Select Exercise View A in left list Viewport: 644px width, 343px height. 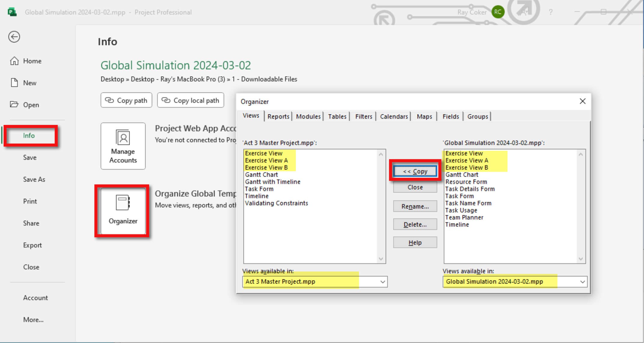[x=266, y=160]
